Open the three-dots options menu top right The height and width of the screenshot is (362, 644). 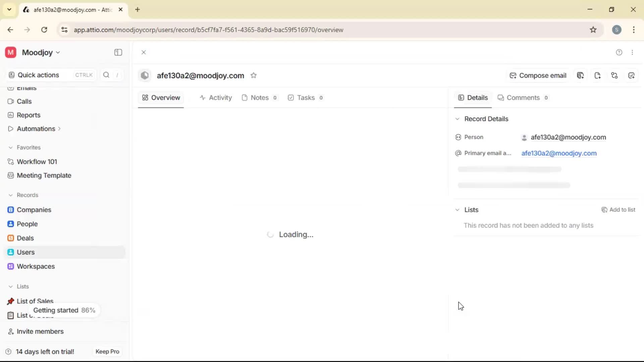(633, 52)
